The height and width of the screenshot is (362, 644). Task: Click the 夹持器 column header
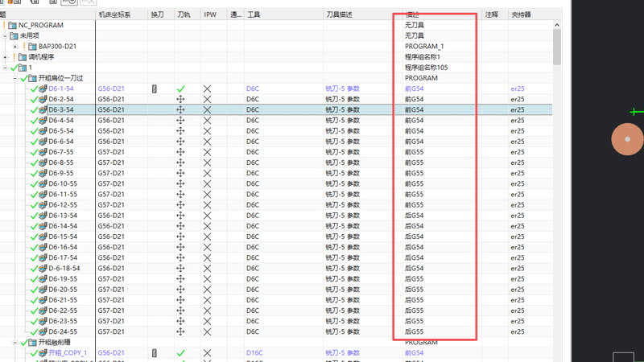pos(530,14)
